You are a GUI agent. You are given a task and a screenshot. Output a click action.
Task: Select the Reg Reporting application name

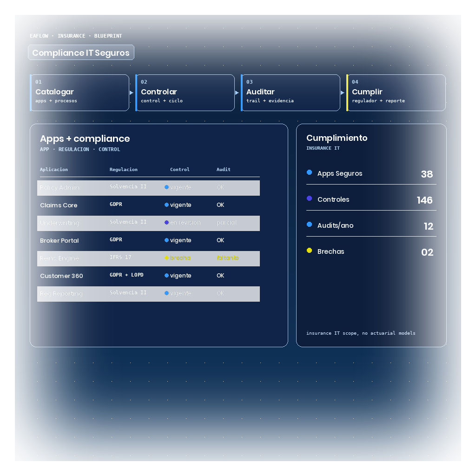point(61,294)
